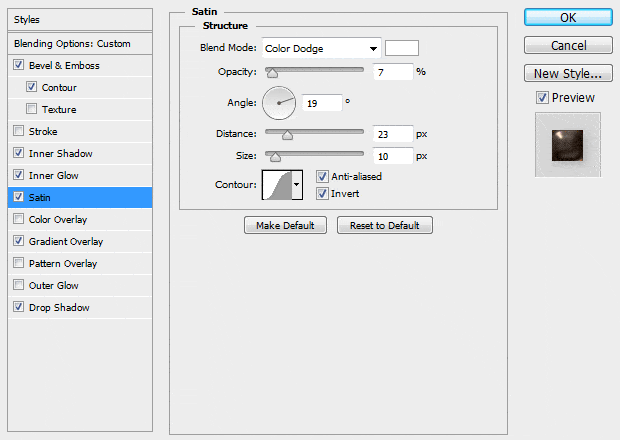Click New Style... button
This screenshot has width=620, height=440.
[x=568, y=73]
